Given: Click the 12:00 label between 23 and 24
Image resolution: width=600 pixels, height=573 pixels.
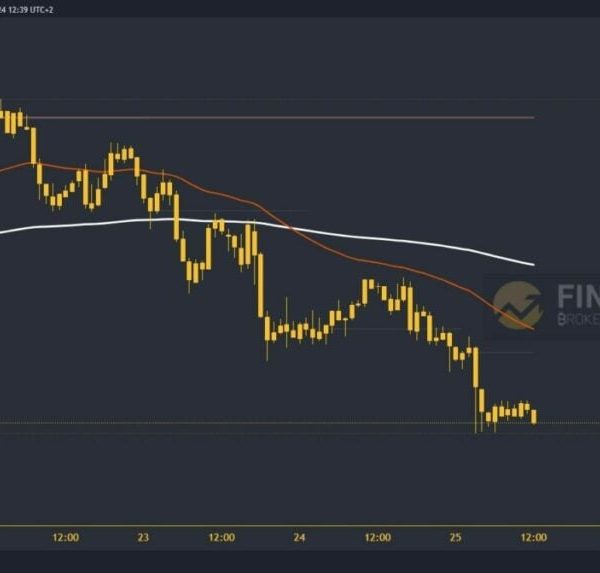Looking at the screenshot, I should (x=222, y=537).
